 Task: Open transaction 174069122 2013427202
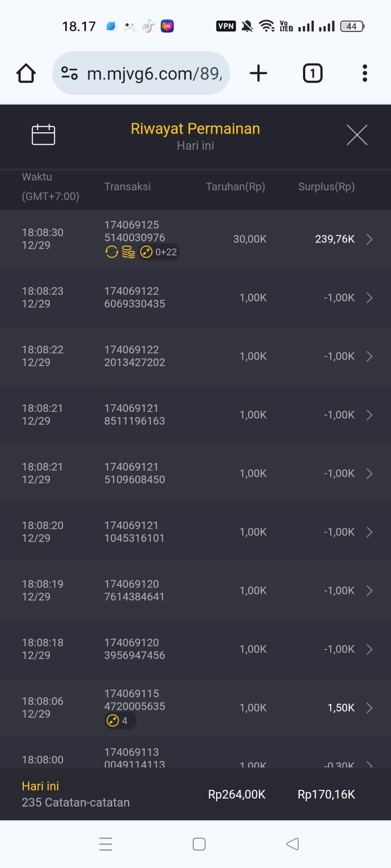pos(135,356)
